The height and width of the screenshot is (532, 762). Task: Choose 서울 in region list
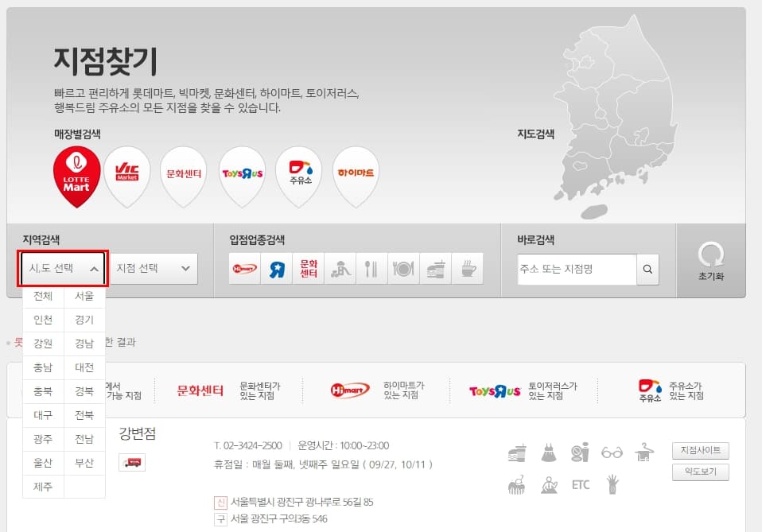point(84,296)
